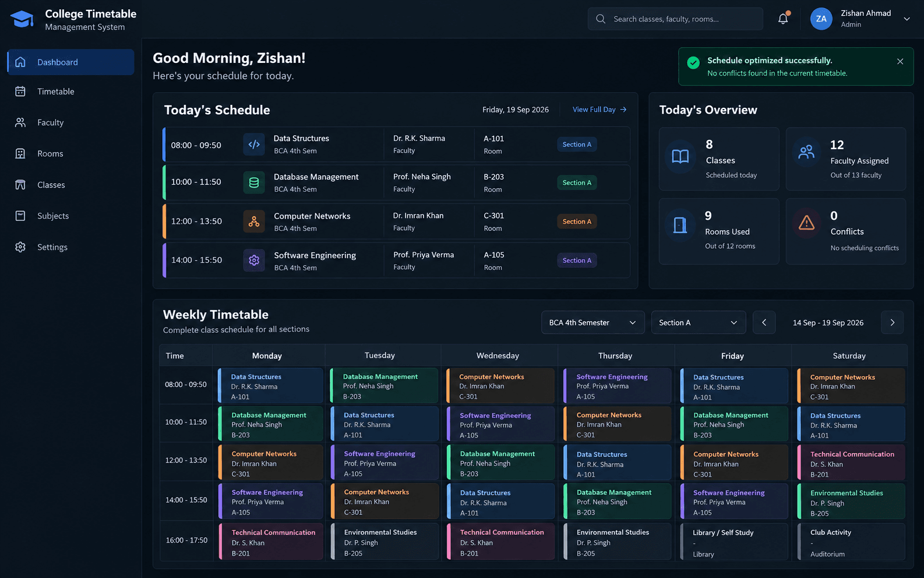Click the View Full Day link
924x578 pixels.
(x=599, y=110)
